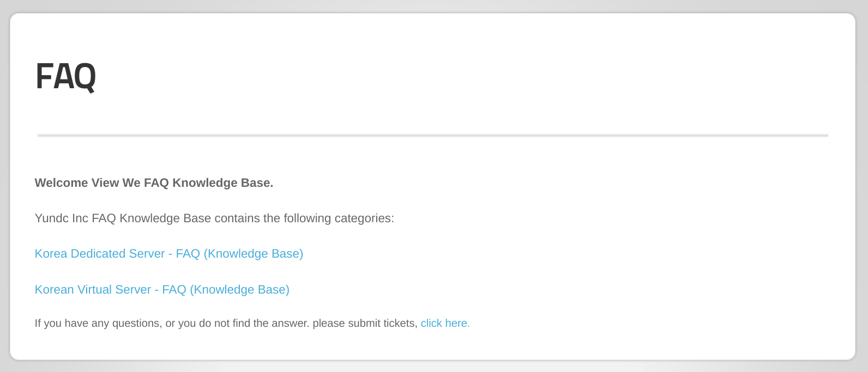Screen dimensions: 868x372
Task: Click "(Knowledge Base)" in the Dedicated Server link
Action: point(254,254)
